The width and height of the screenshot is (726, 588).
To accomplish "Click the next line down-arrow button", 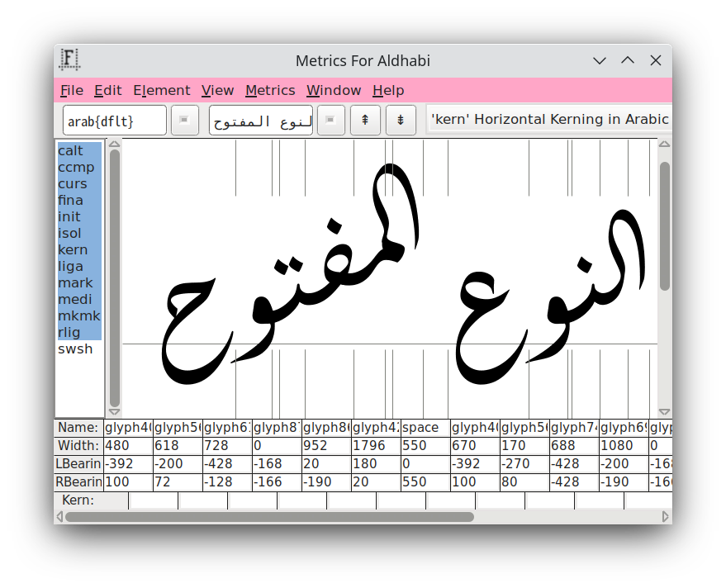I will [x=401, y=120].
